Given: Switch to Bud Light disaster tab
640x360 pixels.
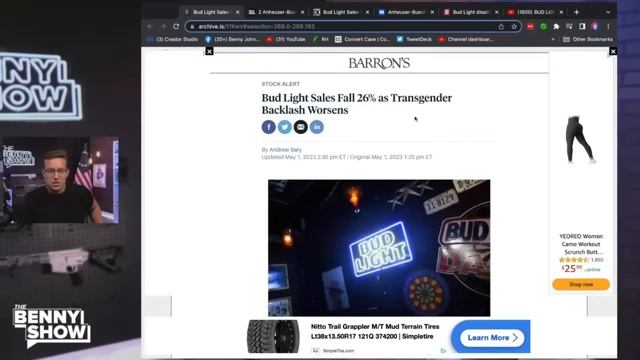Looking at the screenshot, I should pyautogui.click(x=471, y=12).
